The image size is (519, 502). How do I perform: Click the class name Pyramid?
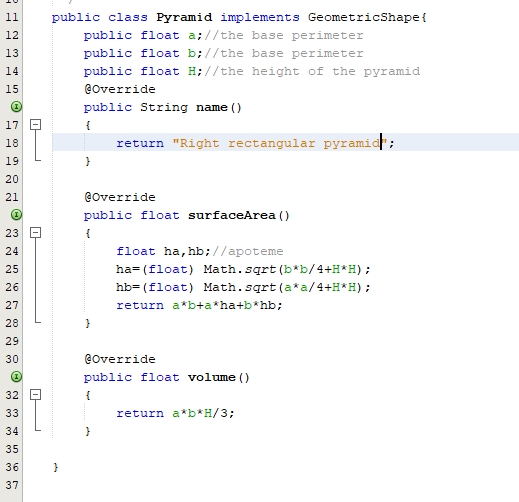(x=184, y=17)
